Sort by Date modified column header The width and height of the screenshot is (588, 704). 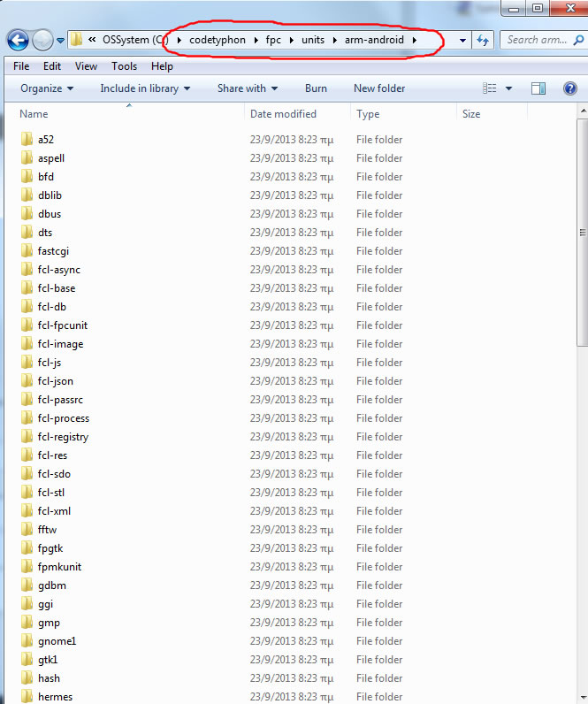pyautogui.click(x=283, y=114)
